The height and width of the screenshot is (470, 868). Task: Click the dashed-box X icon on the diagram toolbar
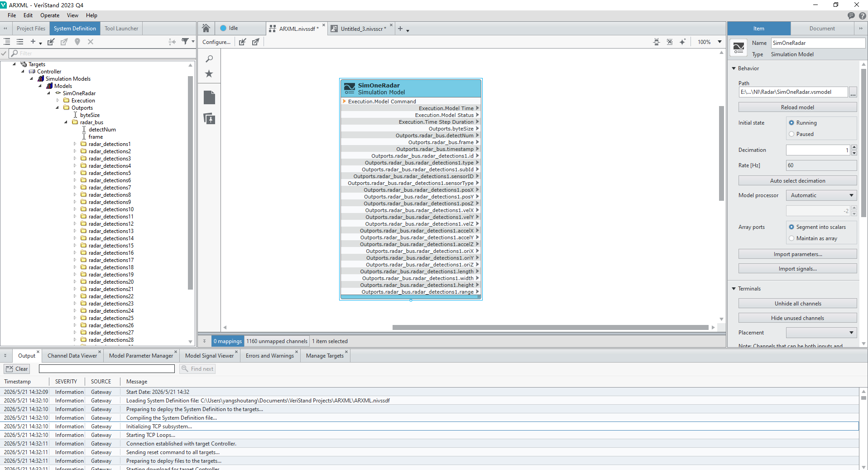pyautogui.click(x=670, y=42)
